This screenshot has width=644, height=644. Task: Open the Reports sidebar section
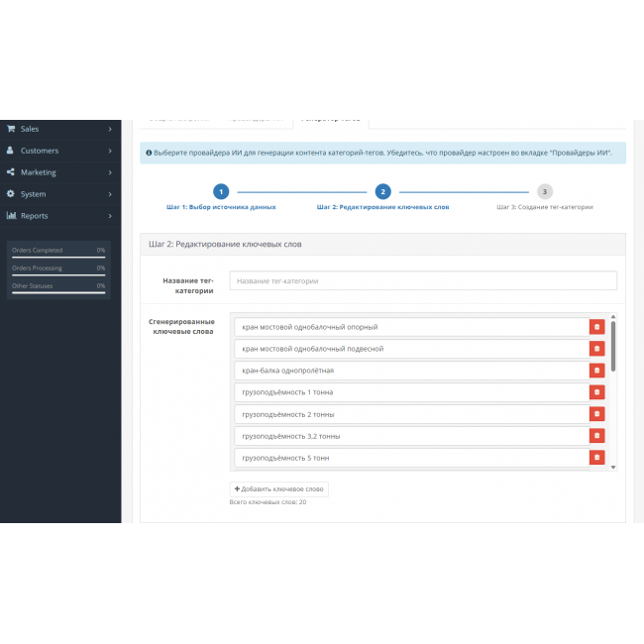34,216
